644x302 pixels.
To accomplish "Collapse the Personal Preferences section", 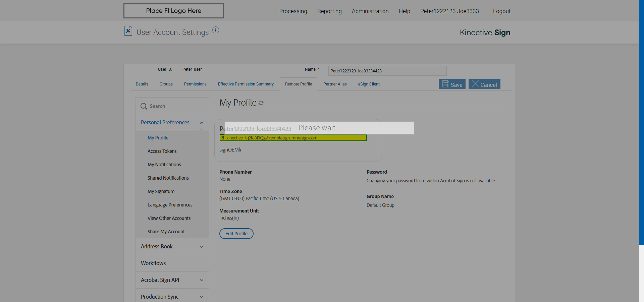I will 202,123.
